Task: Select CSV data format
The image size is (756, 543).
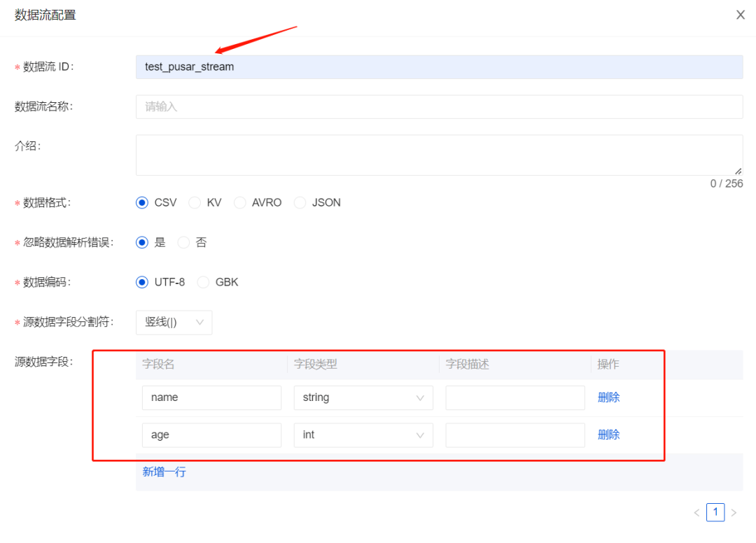Action: (x=143, y=203)
